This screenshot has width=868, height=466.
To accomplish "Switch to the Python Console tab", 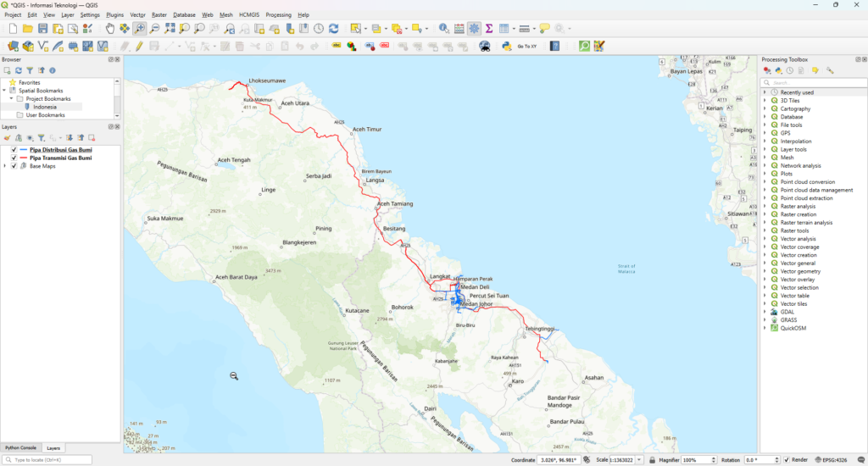I will (x=21, y=447).
